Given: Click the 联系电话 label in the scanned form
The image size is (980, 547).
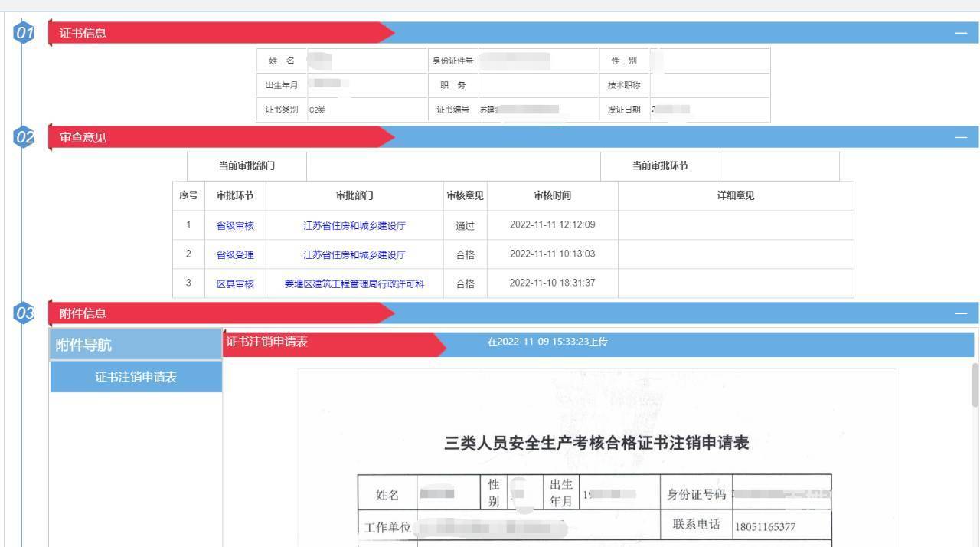Looking at the screenshot, I should coord(697,525).
